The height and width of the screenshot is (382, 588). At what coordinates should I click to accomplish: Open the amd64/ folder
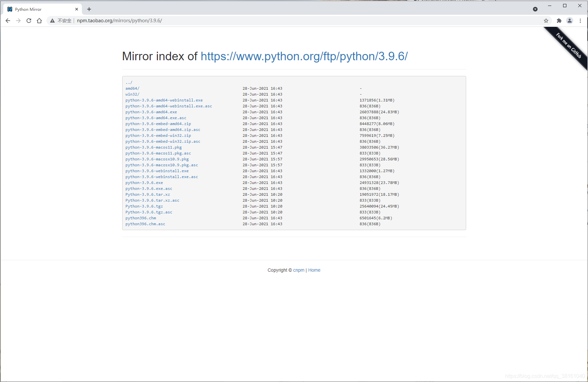132,88
